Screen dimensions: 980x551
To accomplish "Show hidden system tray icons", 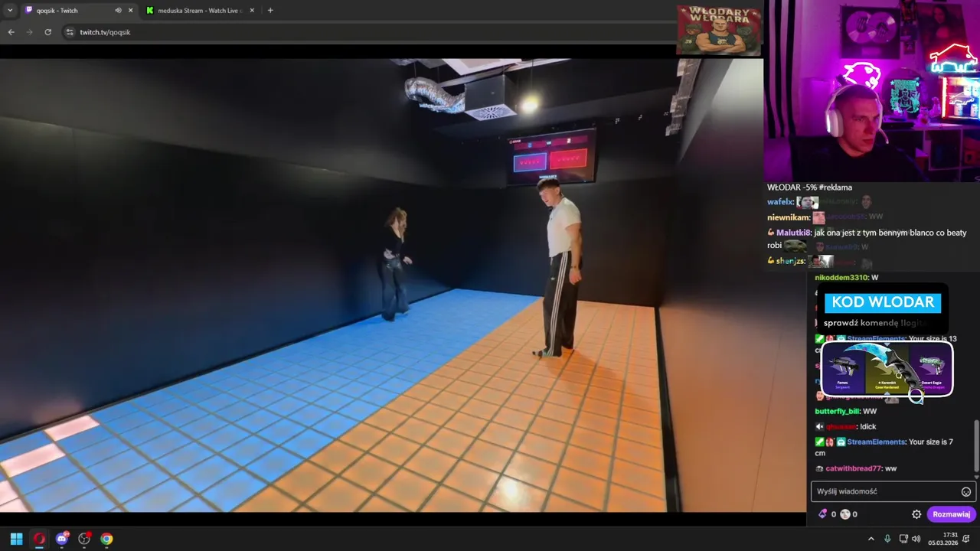I will pyautogui.click(x=871, y=539).
